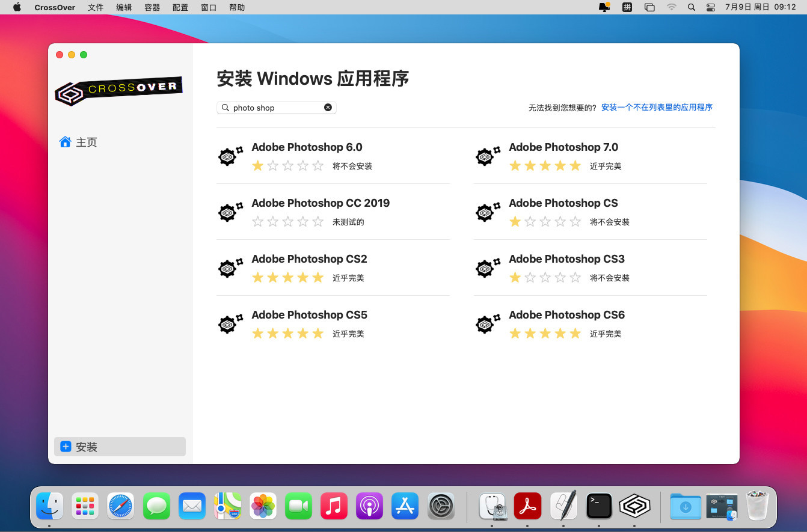Open Spotlight search from the menu bar
807x532 pixels.
point(691,7)
